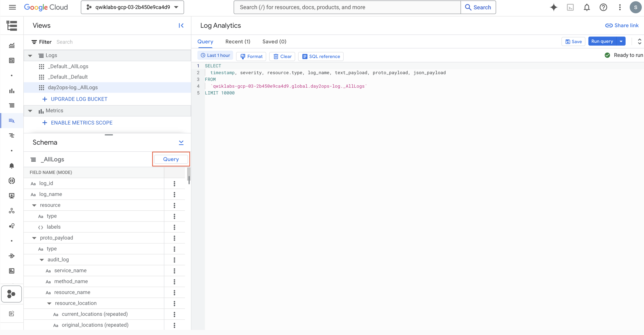This screenshot has height=335, width=644.
Task: Collapse the Schema panel chevron
Action: coord(181,142)
